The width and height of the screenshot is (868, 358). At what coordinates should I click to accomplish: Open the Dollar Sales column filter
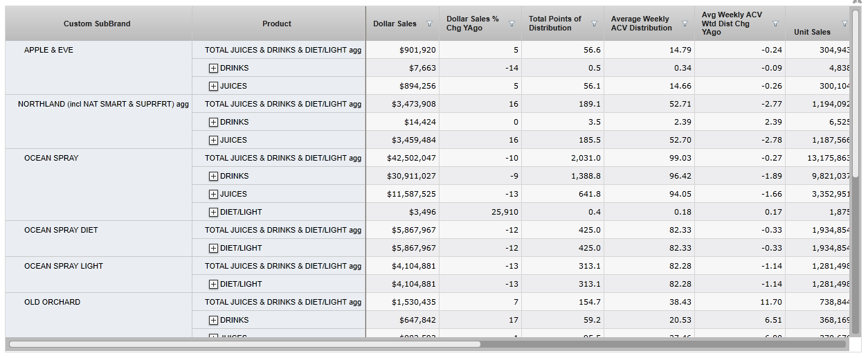(429, 24)
